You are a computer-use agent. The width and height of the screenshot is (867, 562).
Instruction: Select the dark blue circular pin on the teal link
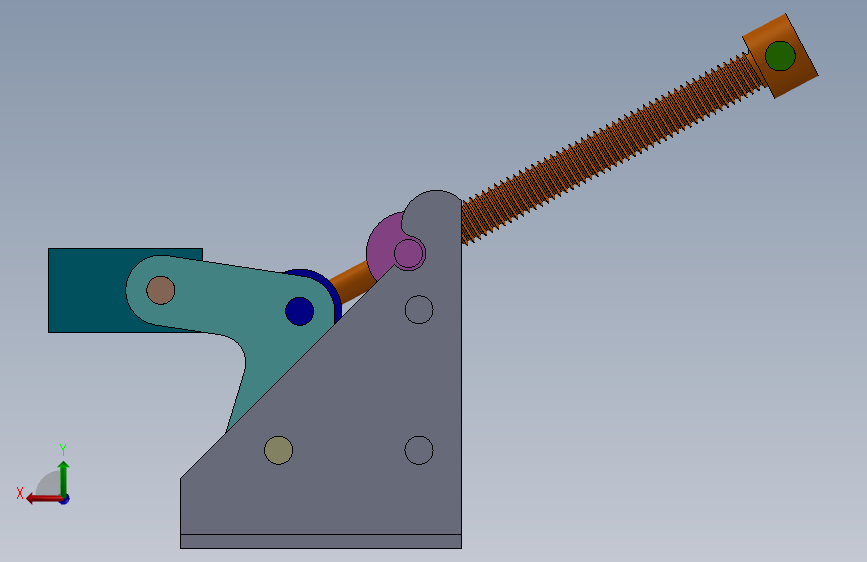(300, 311)
